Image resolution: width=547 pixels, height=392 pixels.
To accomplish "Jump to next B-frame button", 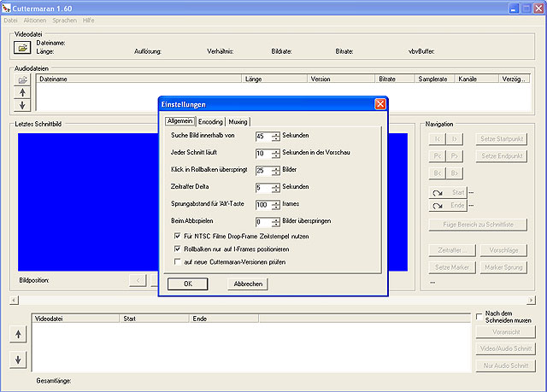I will tap(455, 173).
